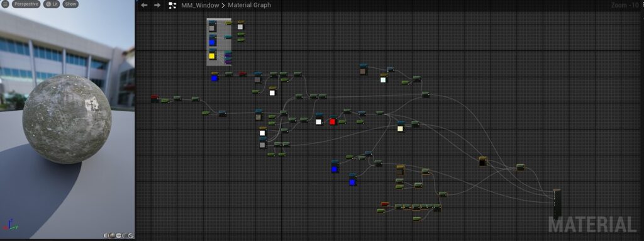Open the viewport options hamburger menu
The height and width of the screenshot is (241, 644).
pyautogui.click(x=5, y=4)
